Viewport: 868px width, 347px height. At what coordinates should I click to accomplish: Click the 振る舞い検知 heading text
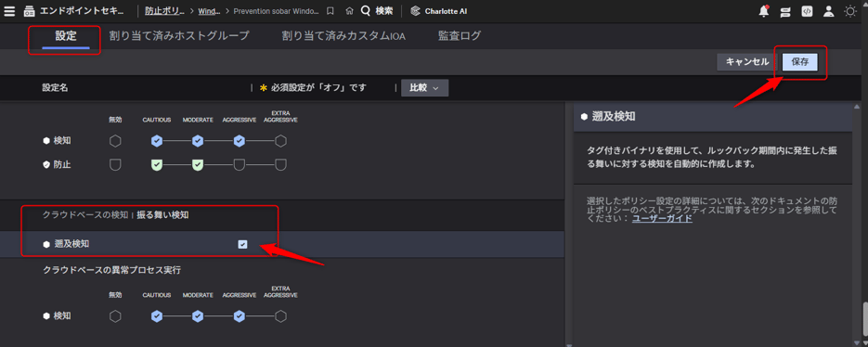click(162, 215)
